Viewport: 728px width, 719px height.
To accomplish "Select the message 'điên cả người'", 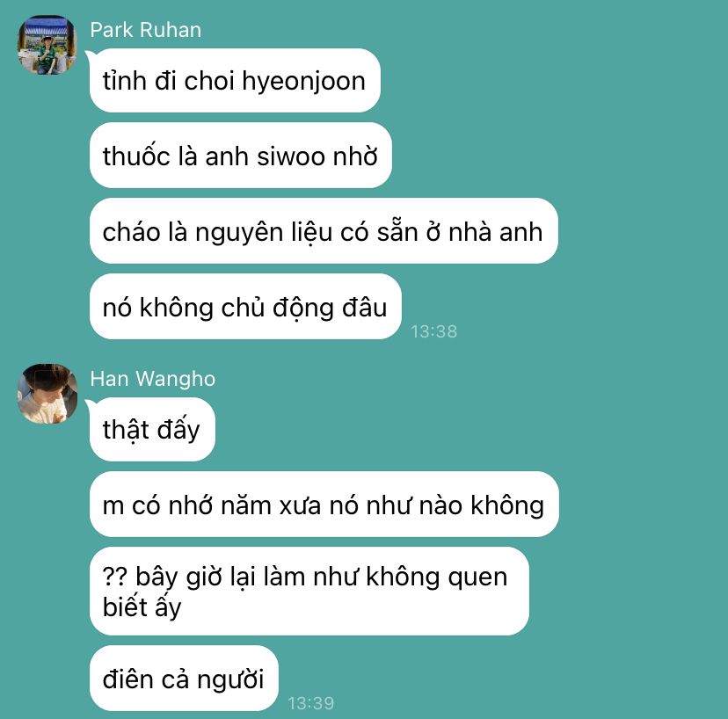I will 184,679.
